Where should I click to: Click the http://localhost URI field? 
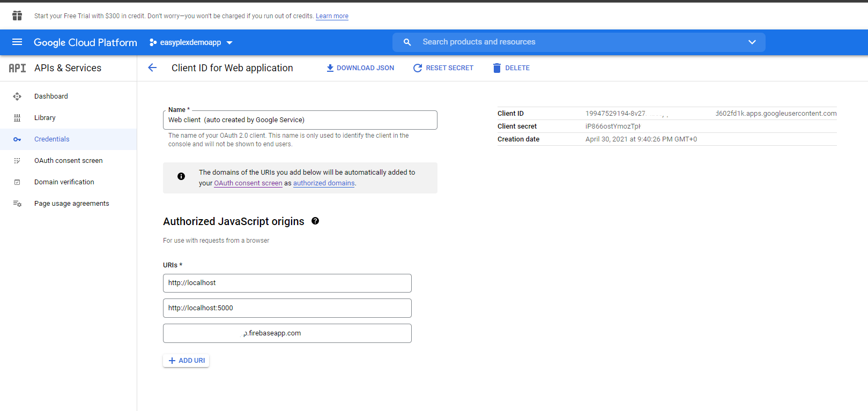coord(287,283)
